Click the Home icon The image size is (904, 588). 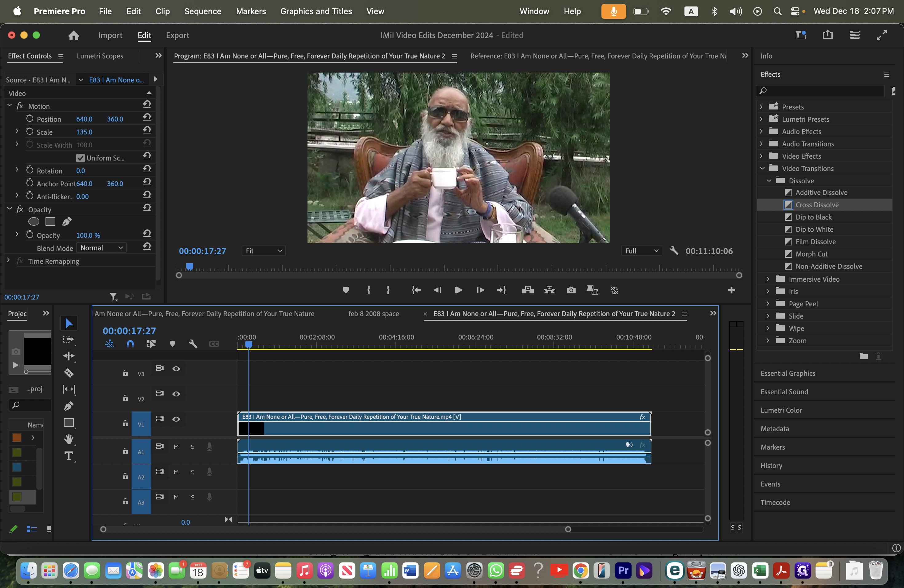click(x=74, y=35)
